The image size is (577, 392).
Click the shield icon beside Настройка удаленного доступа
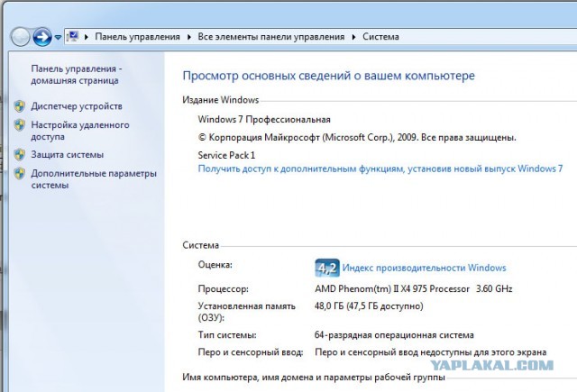coord(20,125)
